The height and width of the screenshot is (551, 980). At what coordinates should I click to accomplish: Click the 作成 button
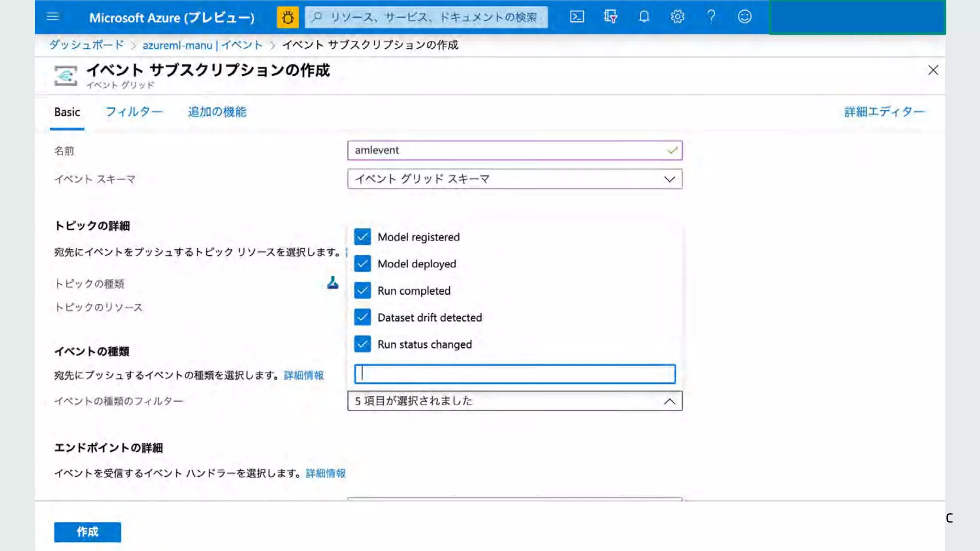point(87,532)
